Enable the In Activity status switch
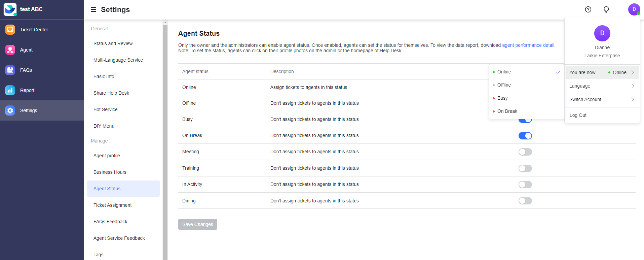Image resolution: width=644 pixels, height=260 pixels. tap(525, 185)
